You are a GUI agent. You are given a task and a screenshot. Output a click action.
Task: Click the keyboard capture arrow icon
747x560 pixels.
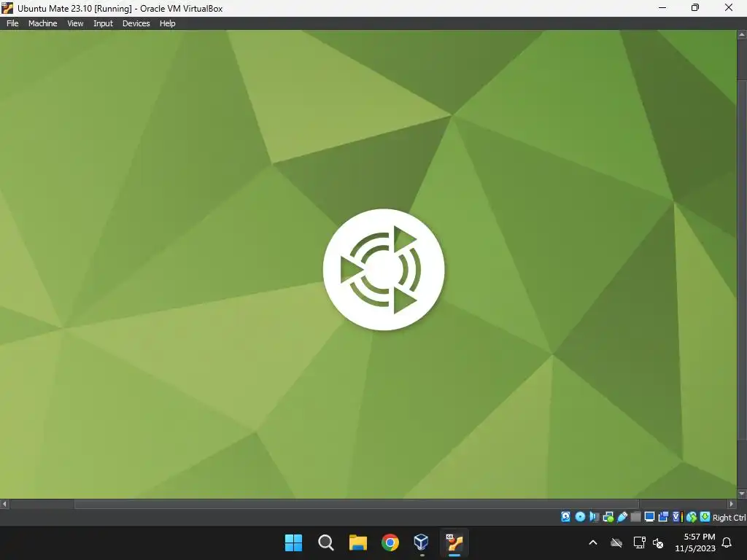point(705,517)
